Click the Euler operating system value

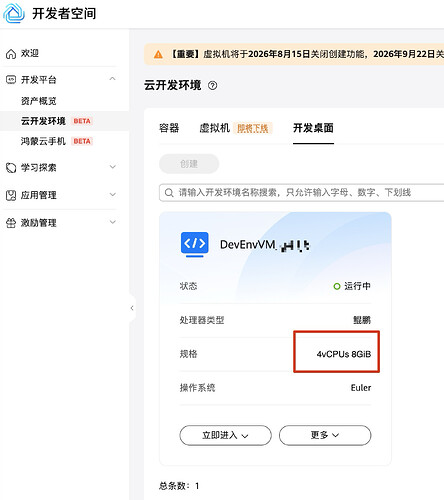click(x=361, y=388)
